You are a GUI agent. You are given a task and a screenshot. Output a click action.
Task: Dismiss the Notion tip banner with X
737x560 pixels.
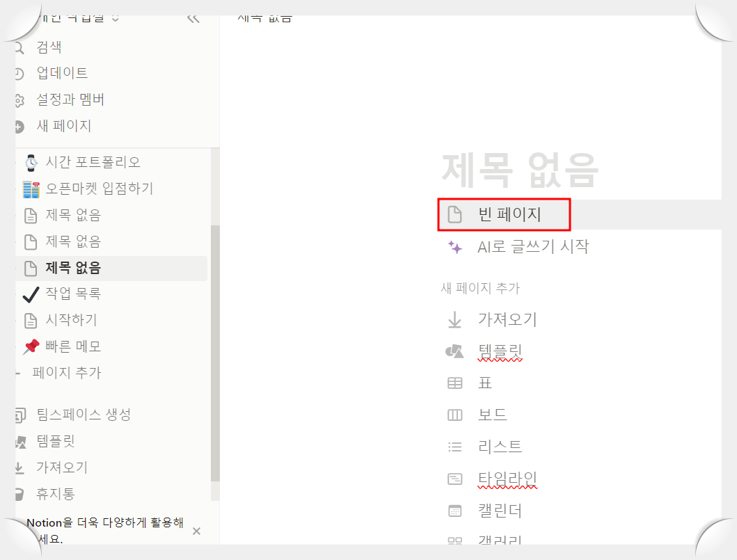coord(196,531)
